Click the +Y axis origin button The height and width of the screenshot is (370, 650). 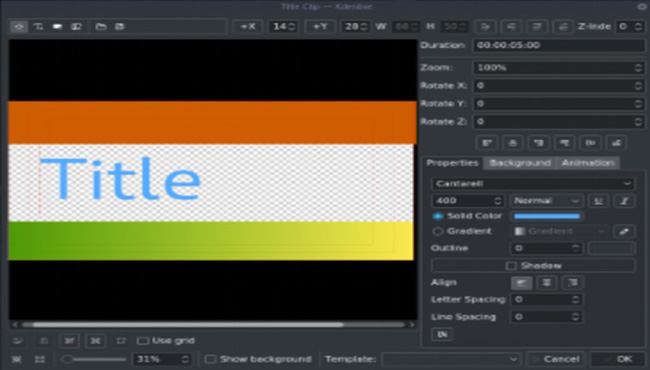click(x=320, y=27)
